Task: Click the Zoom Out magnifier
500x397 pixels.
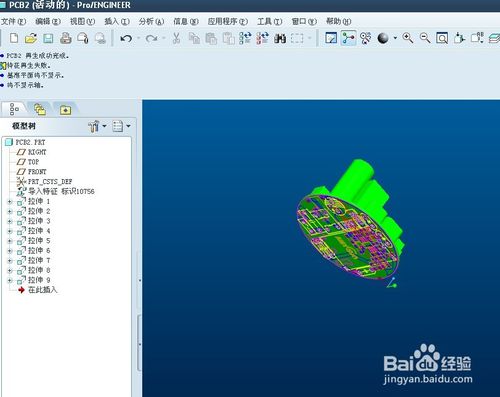Action: pos(425,38)
